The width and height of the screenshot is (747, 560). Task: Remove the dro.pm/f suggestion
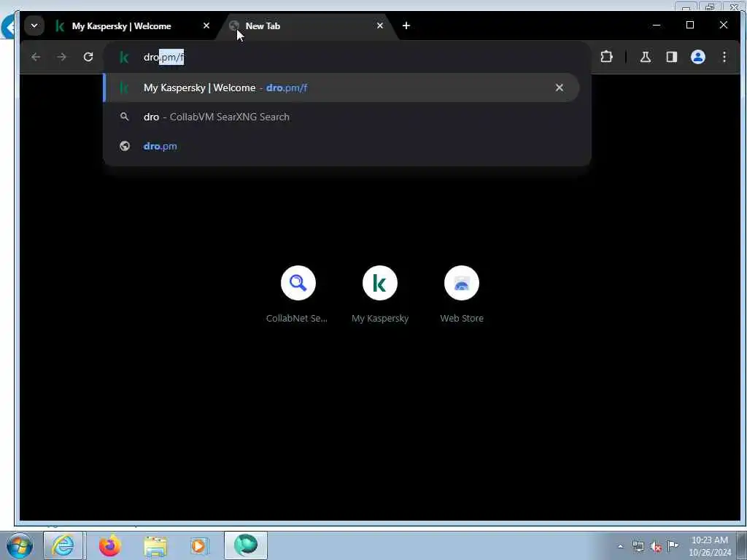(x=560, y=87)
